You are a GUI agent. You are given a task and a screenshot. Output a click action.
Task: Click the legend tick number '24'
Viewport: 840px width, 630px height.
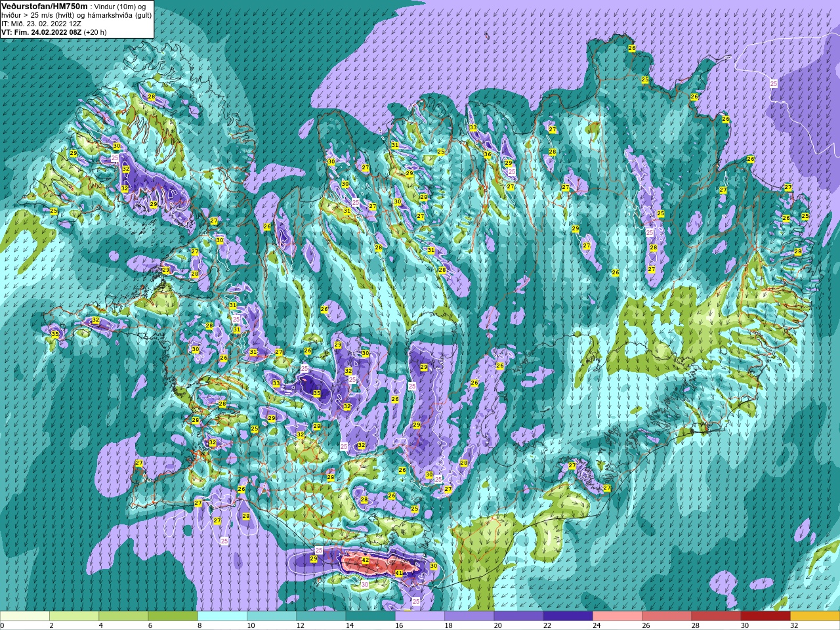coord(597,625)
